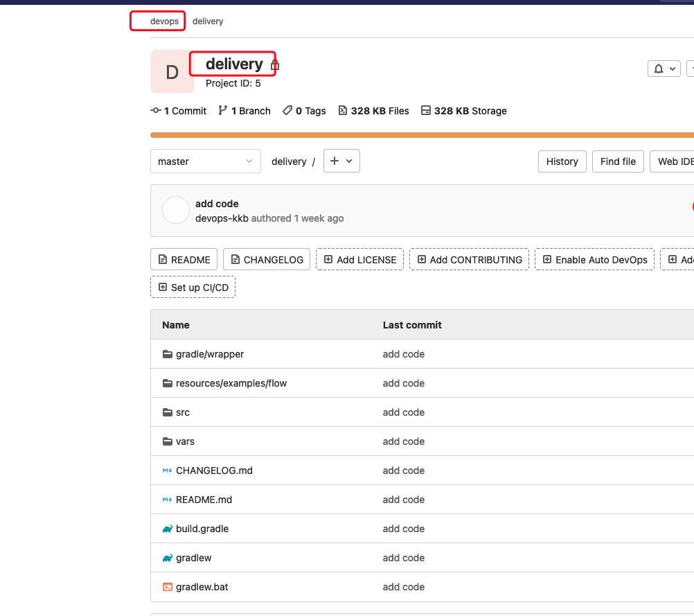Click the orange language bar
This screenshot has height=616, width=694.
pyautogui.click(x=422, y=135)
